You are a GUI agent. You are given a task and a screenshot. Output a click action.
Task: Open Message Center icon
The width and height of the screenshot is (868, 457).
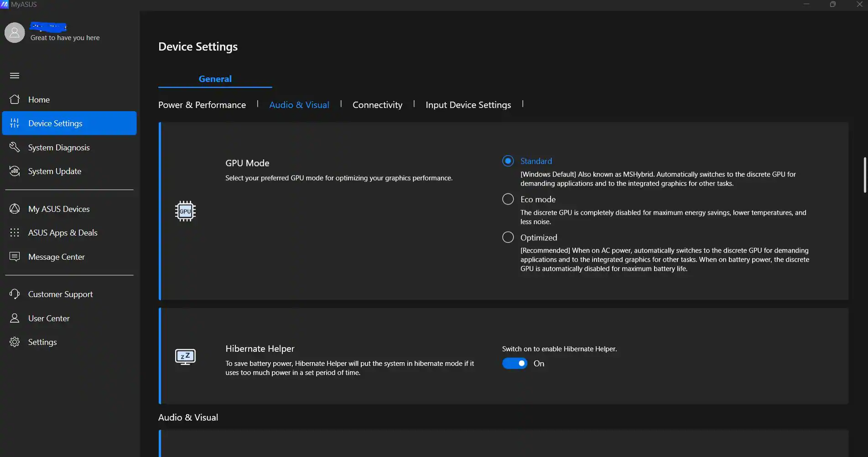click(15, 257)
